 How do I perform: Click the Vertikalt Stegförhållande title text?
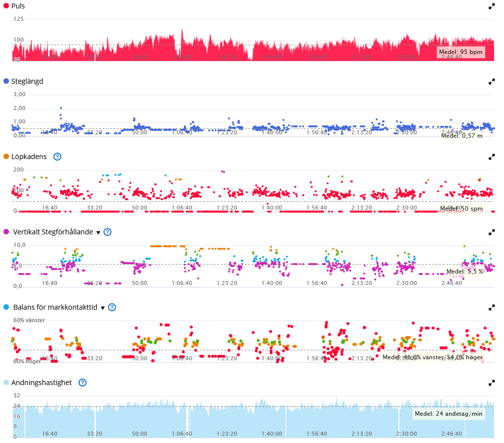tap(53, 232)
